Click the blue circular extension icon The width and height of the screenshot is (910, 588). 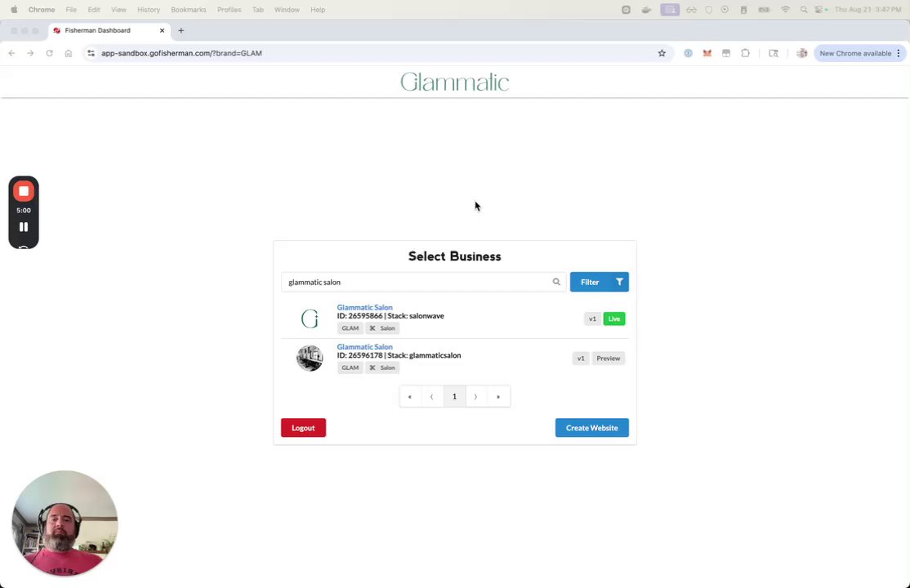coord(688,53)
